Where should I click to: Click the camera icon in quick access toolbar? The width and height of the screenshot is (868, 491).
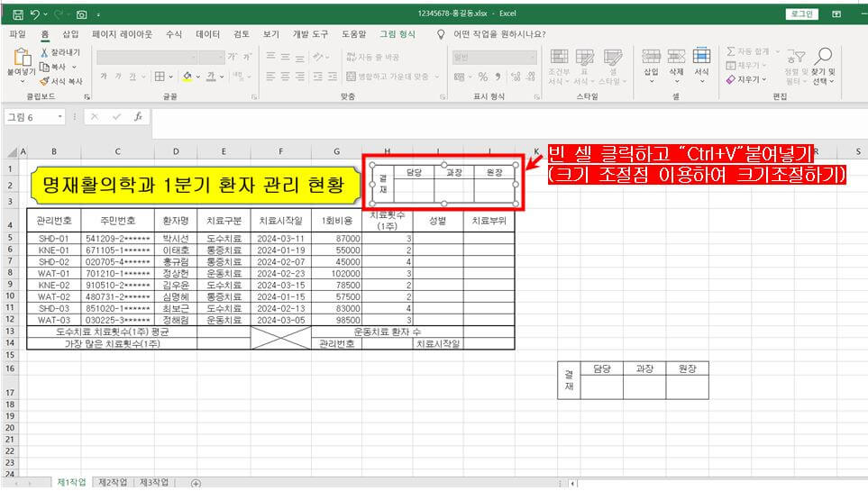[x=81, y=14]
